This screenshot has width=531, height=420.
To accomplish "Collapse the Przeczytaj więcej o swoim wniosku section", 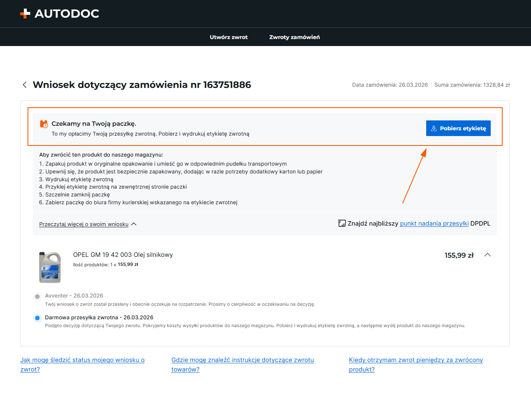I will coord(88,224).
